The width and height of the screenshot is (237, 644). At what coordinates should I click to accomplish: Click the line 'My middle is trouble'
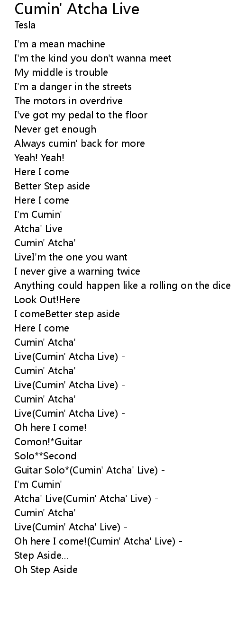pyautogui.click(x=61, y=72)
